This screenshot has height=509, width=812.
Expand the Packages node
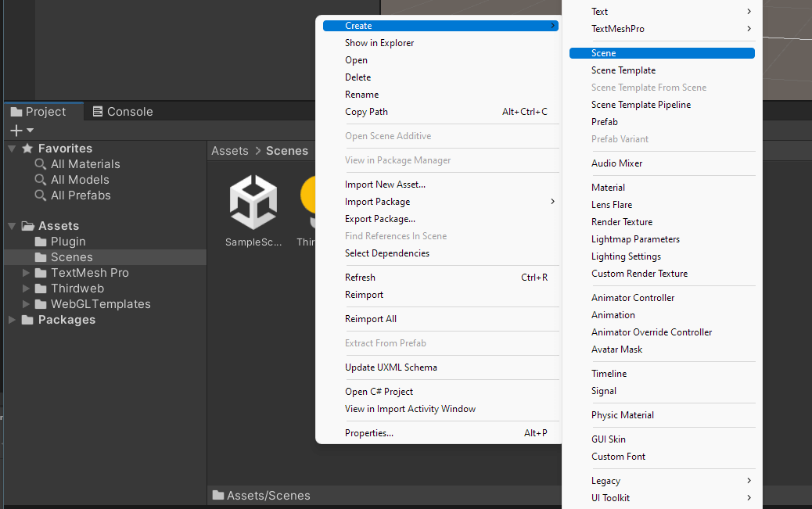tap(12, 320)
